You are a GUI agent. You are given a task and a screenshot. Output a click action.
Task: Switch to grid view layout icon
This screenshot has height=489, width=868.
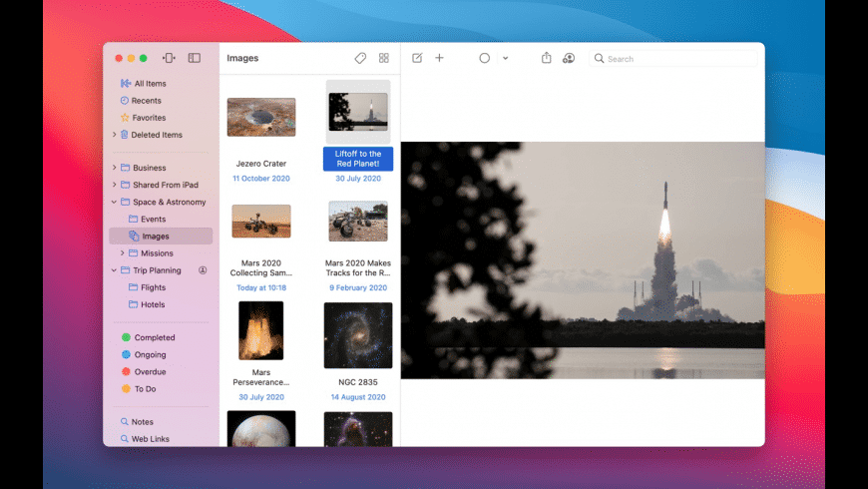point(384,58)
